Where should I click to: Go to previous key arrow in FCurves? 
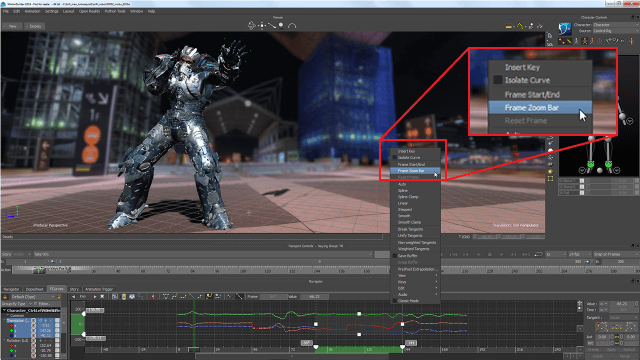73,297
